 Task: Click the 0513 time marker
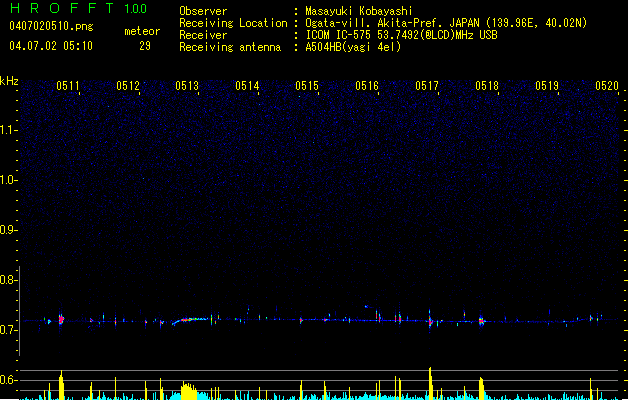point(187,86)
